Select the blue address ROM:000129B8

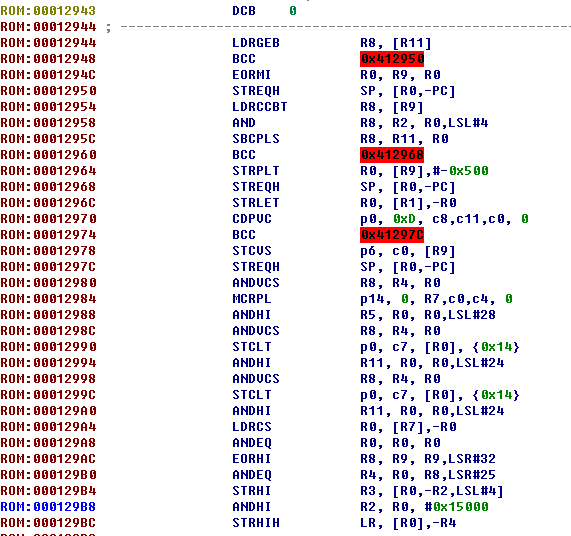[x=48, y=507]
